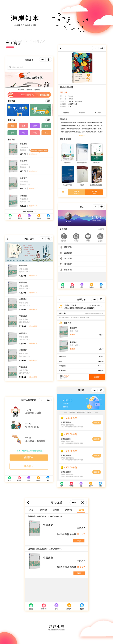
Task: Open 联系客服 entry in 我的 list
Action: (82, 270)
